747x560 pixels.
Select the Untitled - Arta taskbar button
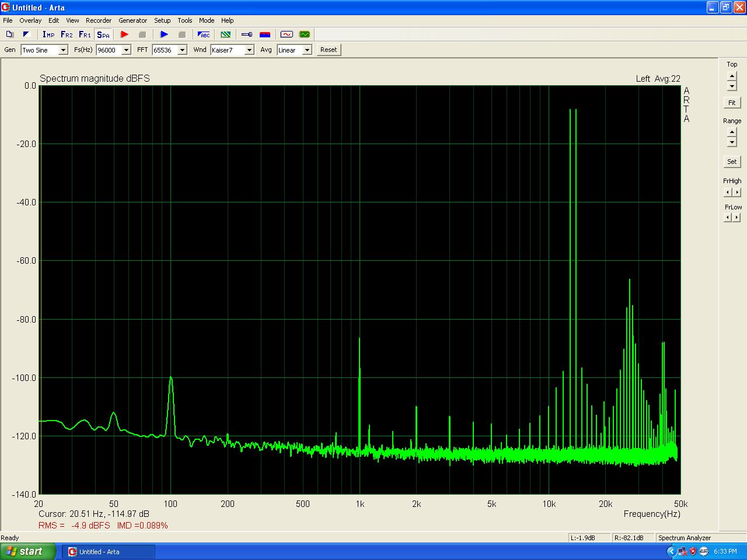click(109, 552)
